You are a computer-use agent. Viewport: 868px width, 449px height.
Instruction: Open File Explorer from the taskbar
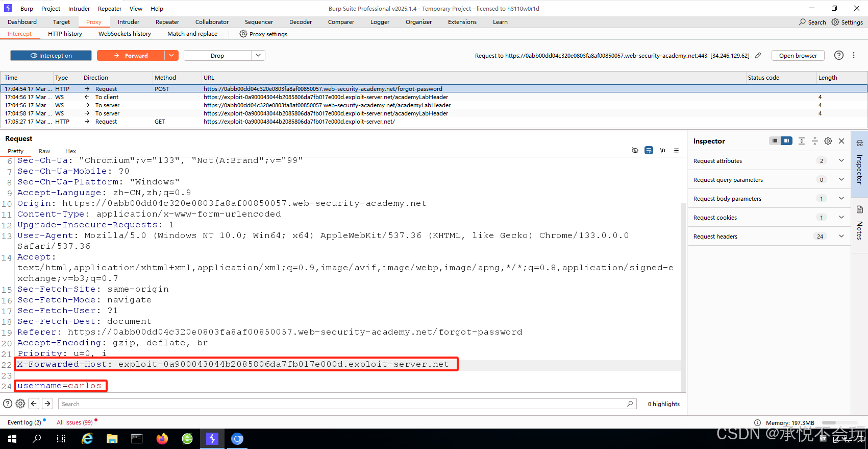[112, 439]
